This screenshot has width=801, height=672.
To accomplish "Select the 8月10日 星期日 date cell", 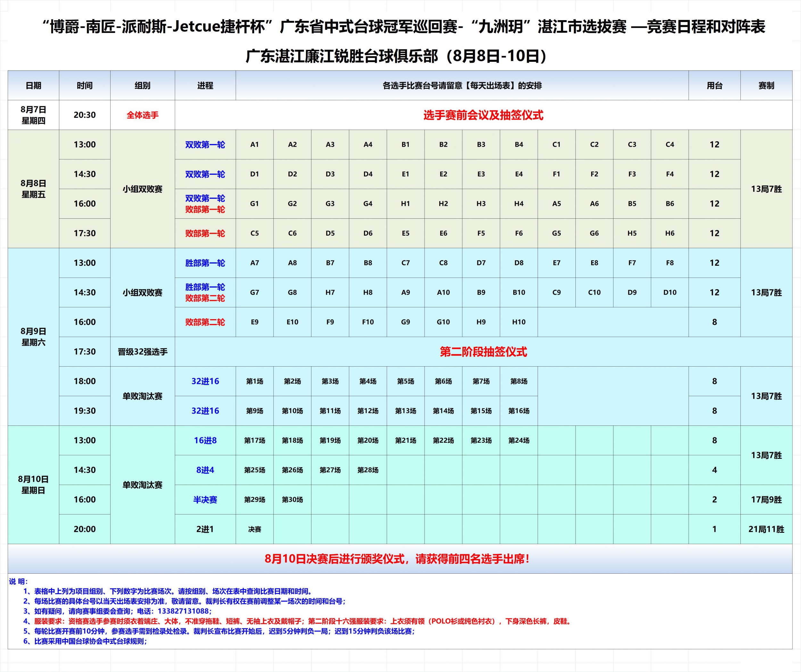I will pyautogui.click(x=33, y=484).
